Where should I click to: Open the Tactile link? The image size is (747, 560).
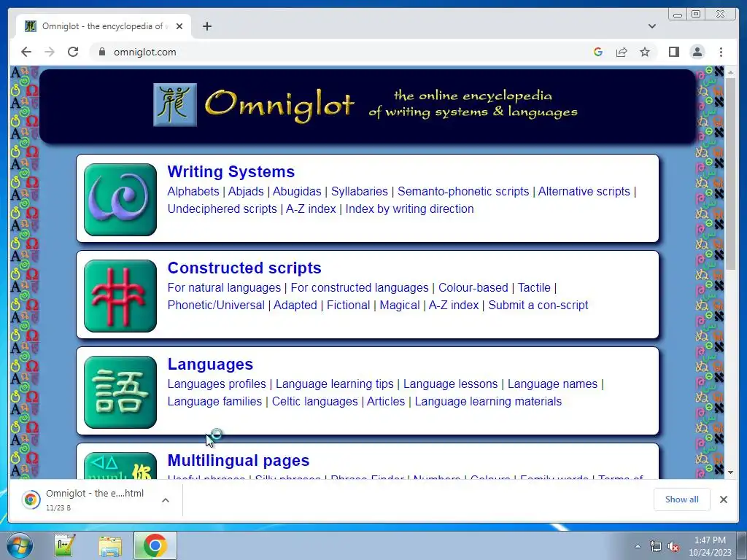pos(534,287)
